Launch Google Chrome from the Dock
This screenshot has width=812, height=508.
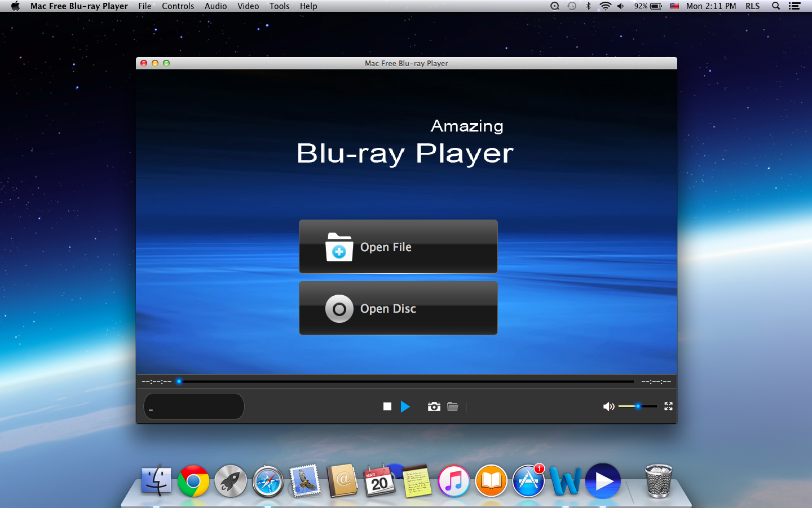pos(193,481)
